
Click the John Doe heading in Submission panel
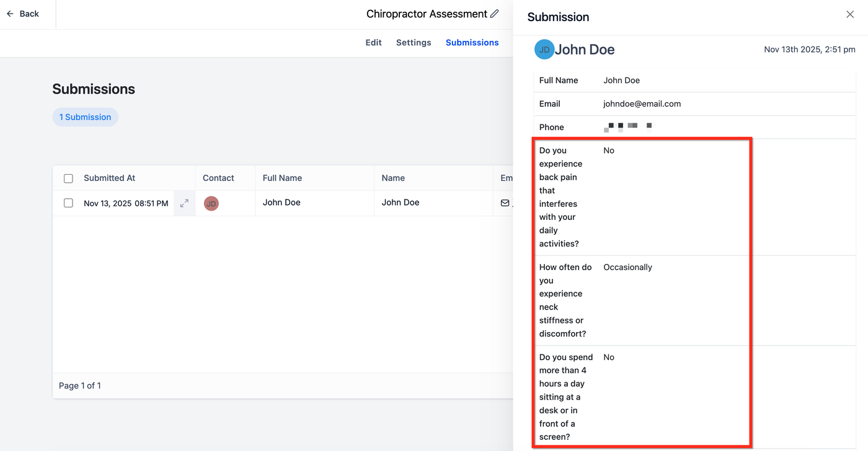click(x=585, y=50)
